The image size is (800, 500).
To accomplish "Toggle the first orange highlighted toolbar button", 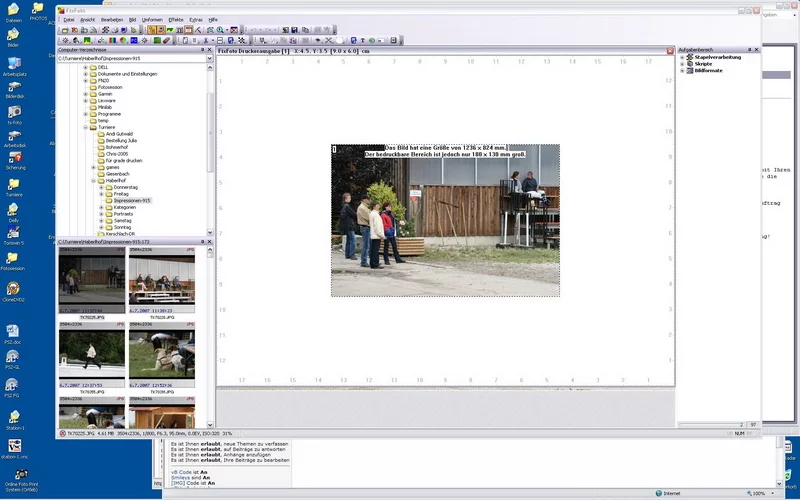I will point(152,30).
